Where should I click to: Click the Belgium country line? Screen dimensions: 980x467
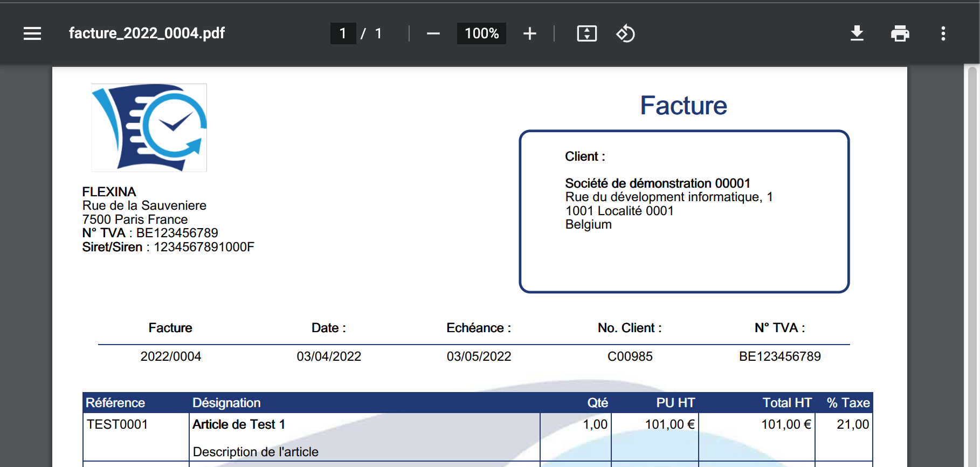pos(589,225)
